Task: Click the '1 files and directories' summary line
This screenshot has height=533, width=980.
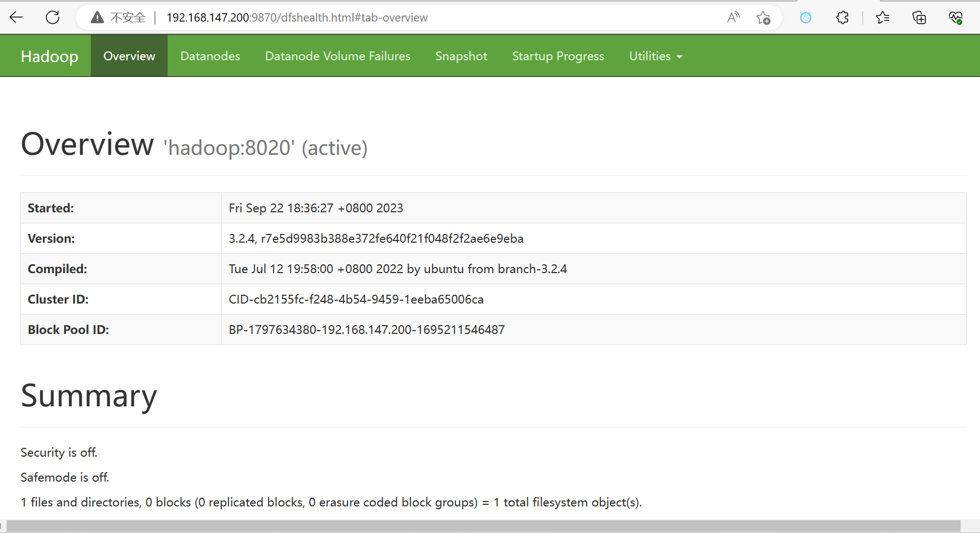Action: click(x=331, y=502)
